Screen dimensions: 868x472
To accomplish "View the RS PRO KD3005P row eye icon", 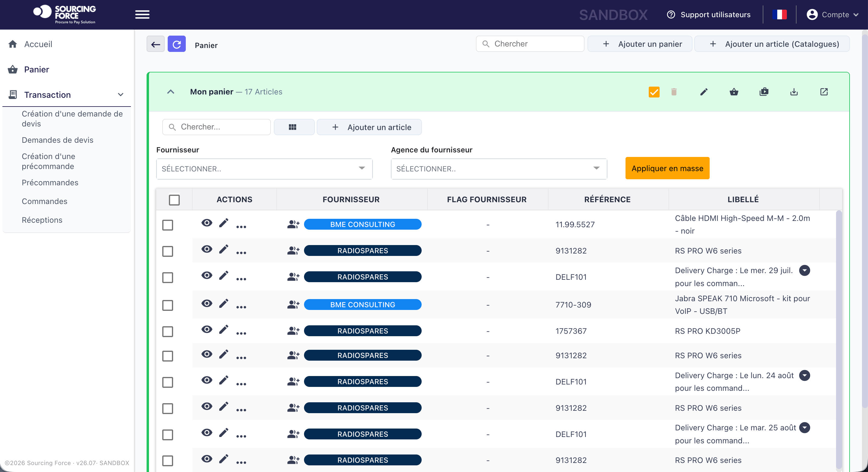I will (207, 329).
